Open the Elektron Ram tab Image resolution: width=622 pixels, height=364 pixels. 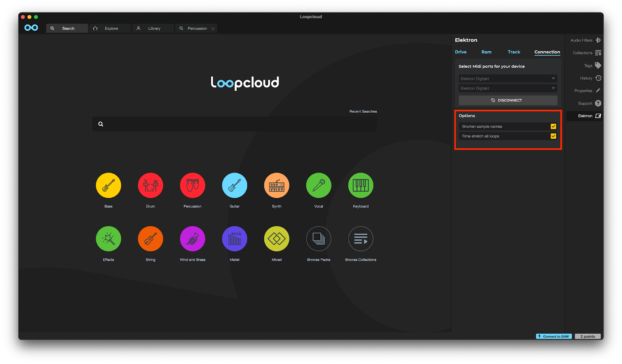(486, 52)
